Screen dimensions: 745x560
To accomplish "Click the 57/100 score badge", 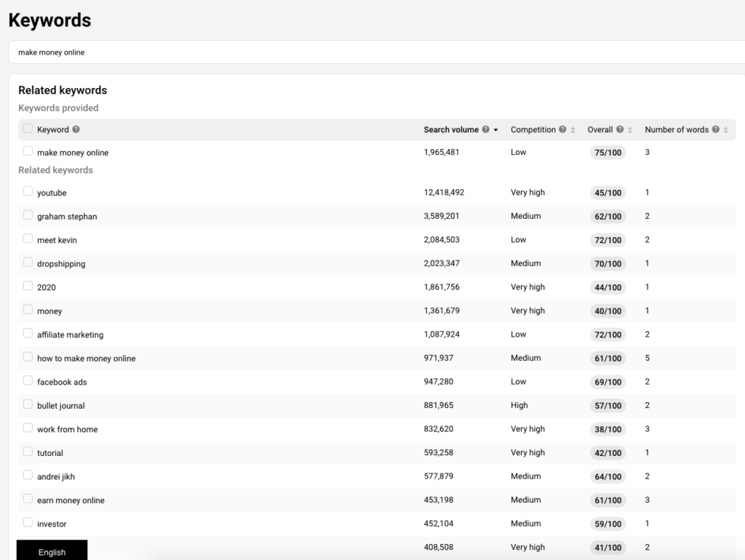I will click(607, 406).
